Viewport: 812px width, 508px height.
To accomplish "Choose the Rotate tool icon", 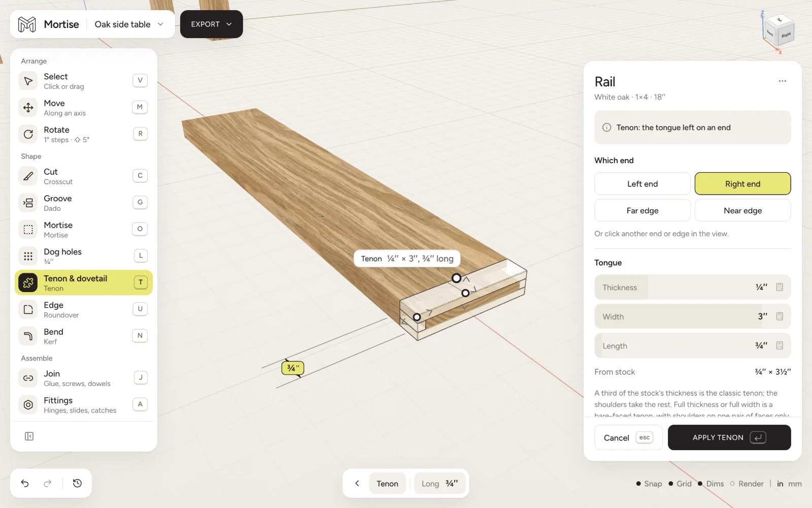I will click(x=28, y=134).
